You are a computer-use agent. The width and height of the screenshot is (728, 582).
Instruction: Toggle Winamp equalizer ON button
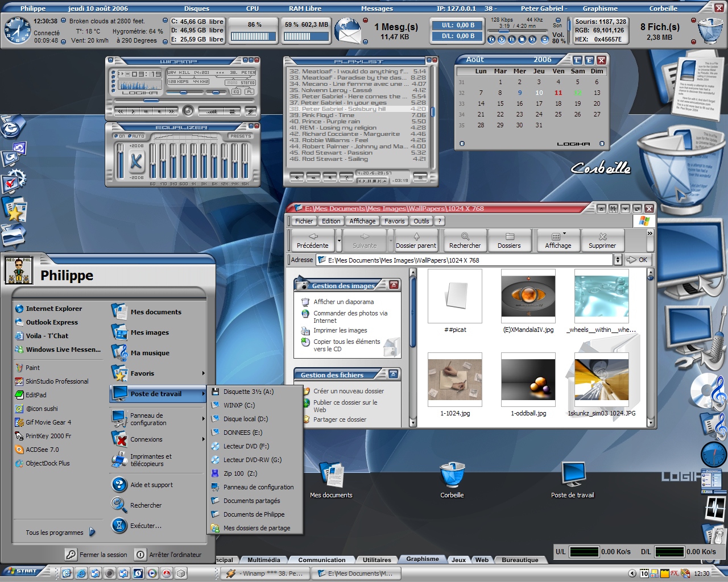click(x=119, y=136)
